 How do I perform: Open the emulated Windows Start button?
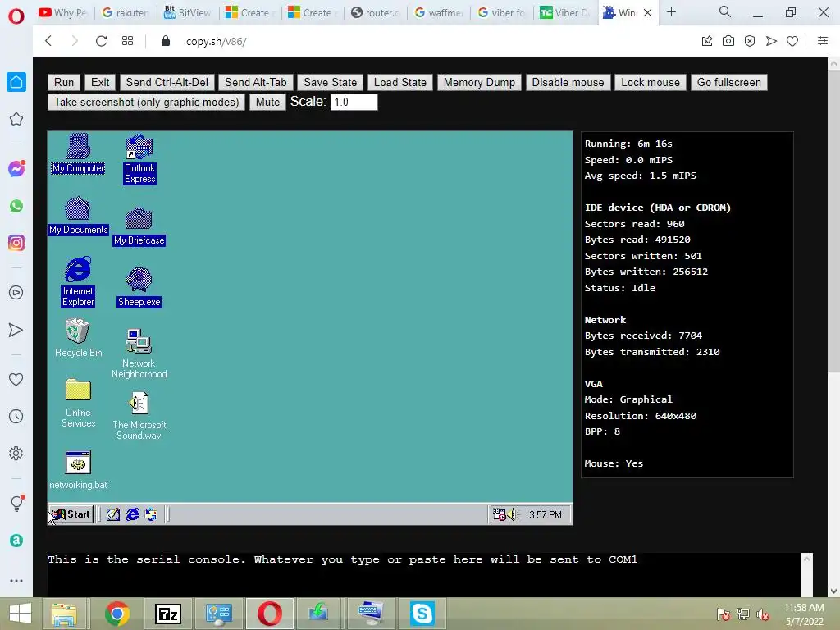click(x=71, y=514)
